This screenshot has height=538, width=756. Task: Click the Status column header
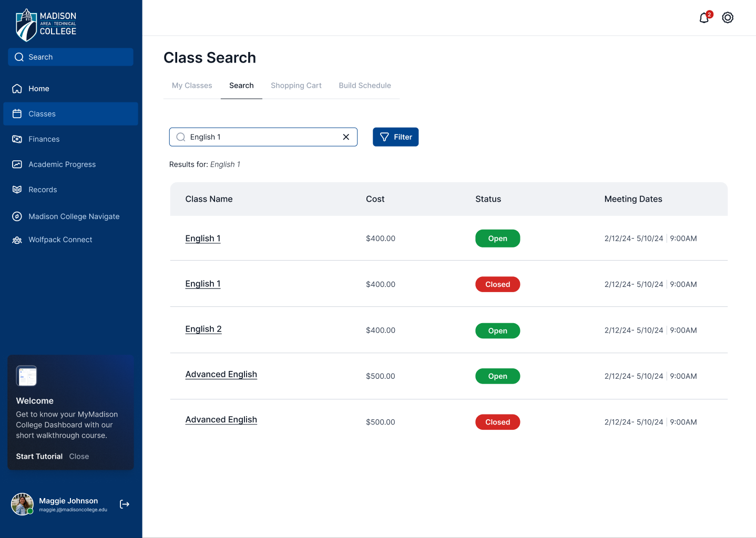(488, 199)
